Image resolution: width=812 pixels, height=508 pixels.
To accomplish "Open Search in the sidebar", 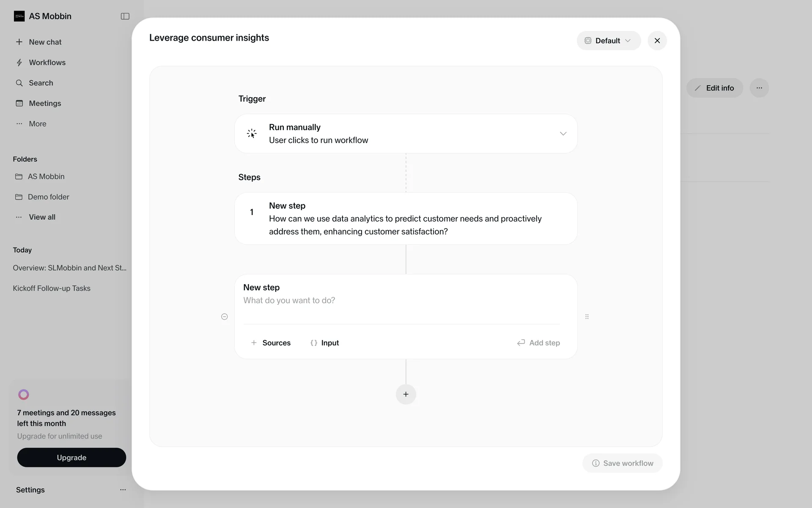I will (x=41, y=83).
